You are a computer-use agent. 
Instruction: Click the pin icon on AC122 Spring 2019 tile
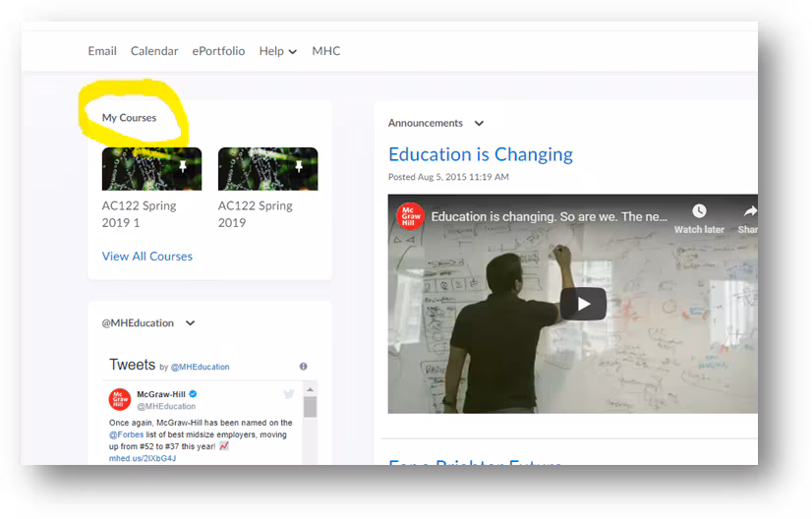click(299, 167)
